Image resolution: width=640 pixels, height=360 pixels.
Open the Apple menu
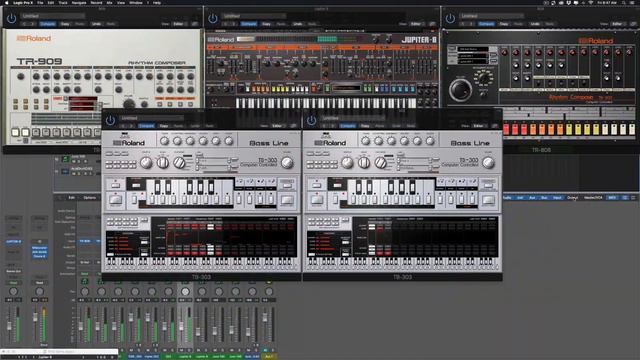click(x=6, y=2)
